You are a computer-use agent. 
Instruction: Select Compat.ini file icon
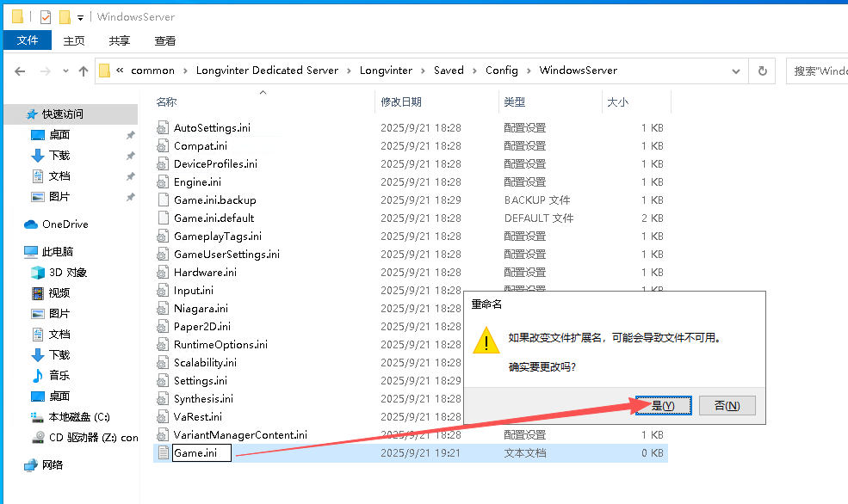pos(163,146)
